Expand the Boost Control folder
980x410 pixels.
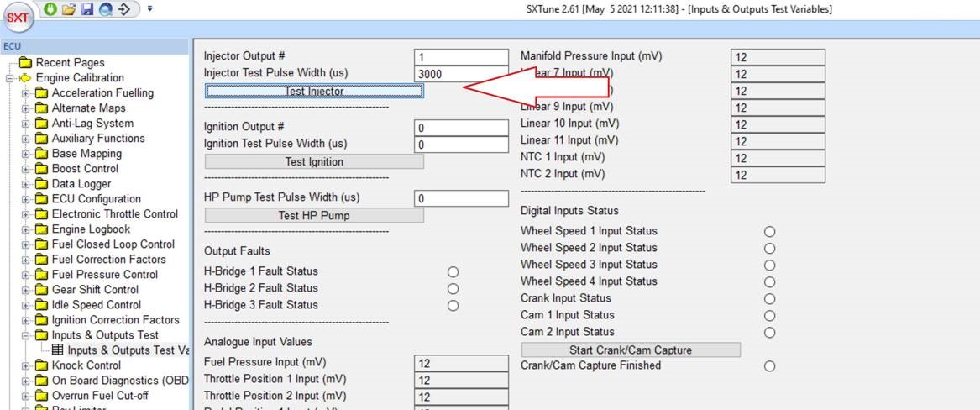pos(26,169)
